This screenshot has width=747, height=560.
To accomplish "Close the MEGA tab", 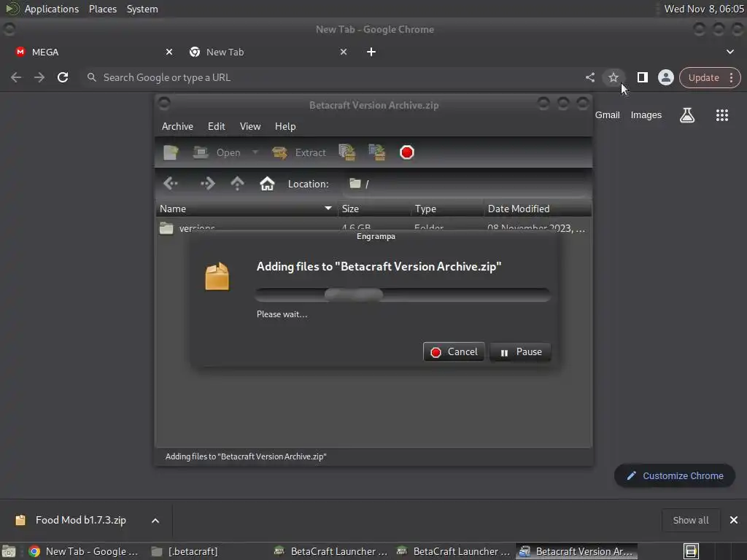I will (169, 52).
